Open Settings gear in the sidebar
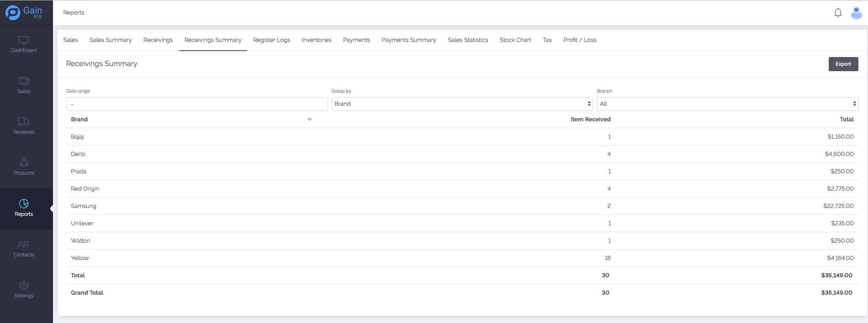Image resolution: width=868 pixels, height=323 pixels. (24, 286)
